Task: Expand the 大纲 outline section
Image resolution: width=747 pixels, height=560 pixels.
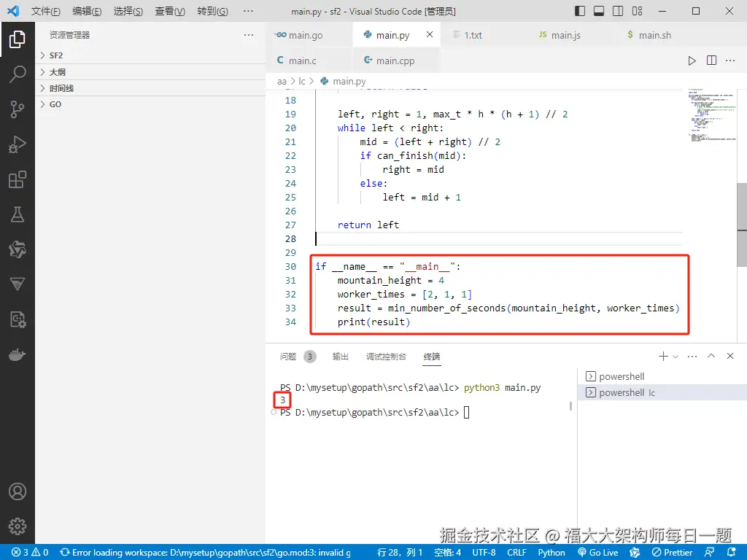Action: pos(150,72)
